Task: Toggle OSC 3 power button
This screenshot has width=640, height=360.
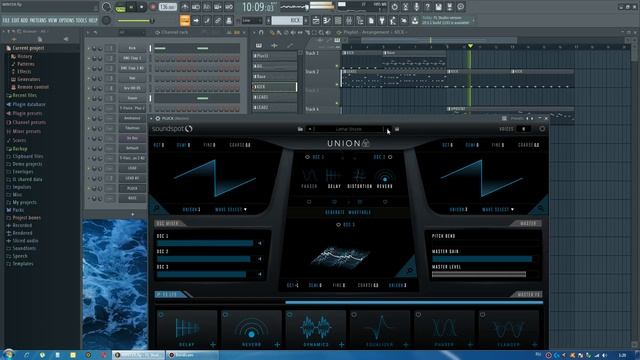Action: (x=338, y=225)
